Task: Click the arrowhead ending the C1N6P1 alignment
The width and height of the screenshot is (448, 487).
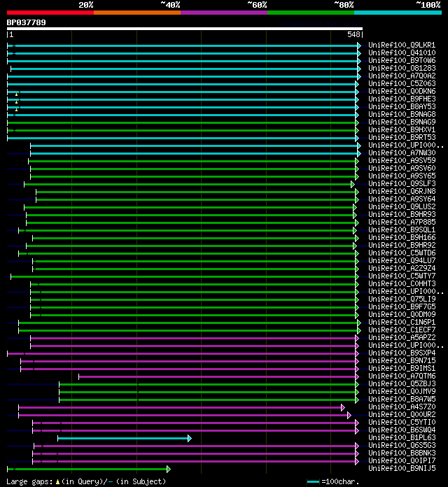Action: click(x=359, y=323)
